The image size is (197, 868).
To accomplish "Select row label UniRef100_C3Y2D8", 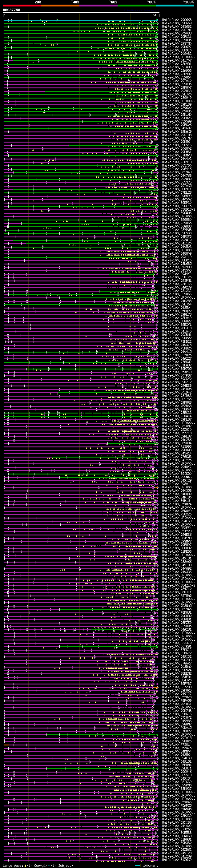I will pyautogui.click(x=177, y=687).
